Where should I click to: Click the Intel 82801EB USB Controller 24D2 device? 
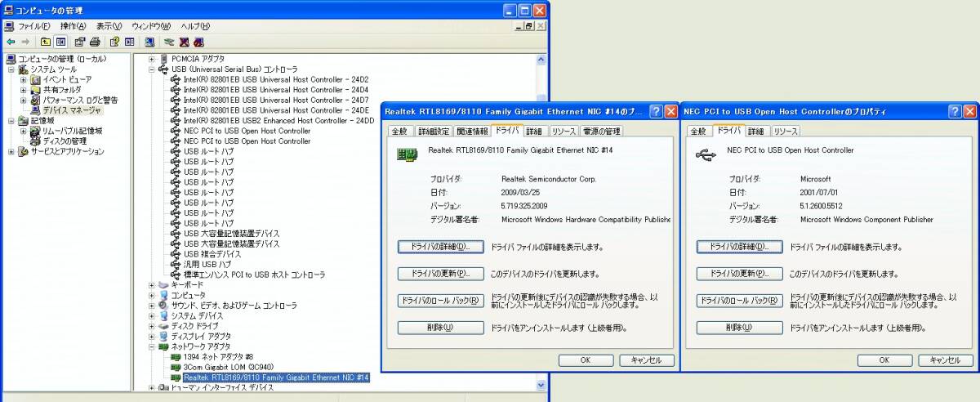276,79
